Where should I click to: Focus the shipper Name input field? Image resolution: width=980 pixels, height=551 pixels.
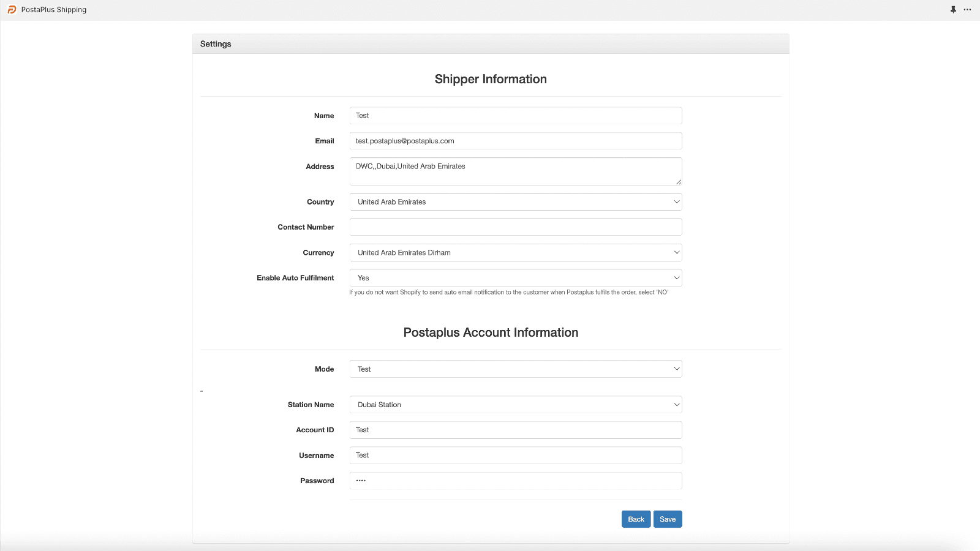pos(515,116)
